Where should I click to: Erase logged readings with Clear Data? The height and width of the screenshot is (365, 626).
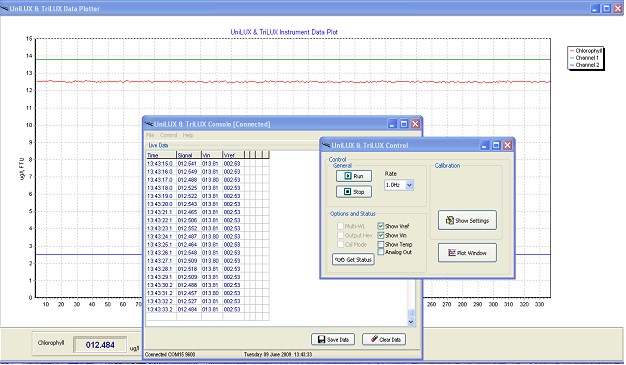384,339
